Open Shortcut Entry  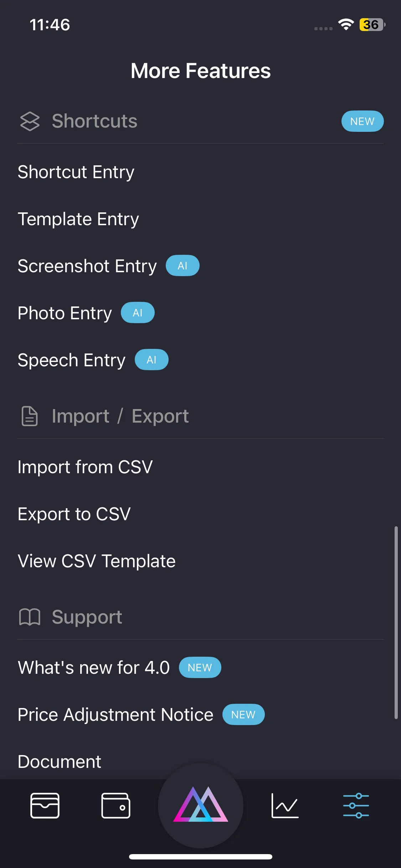tap(76, 172)
